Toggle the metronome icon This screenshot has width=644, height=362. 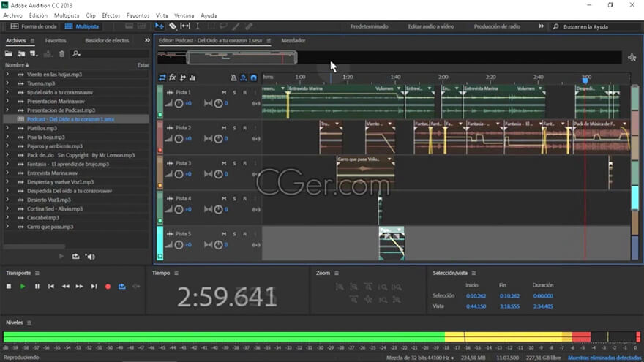click(x=233, y=78)
